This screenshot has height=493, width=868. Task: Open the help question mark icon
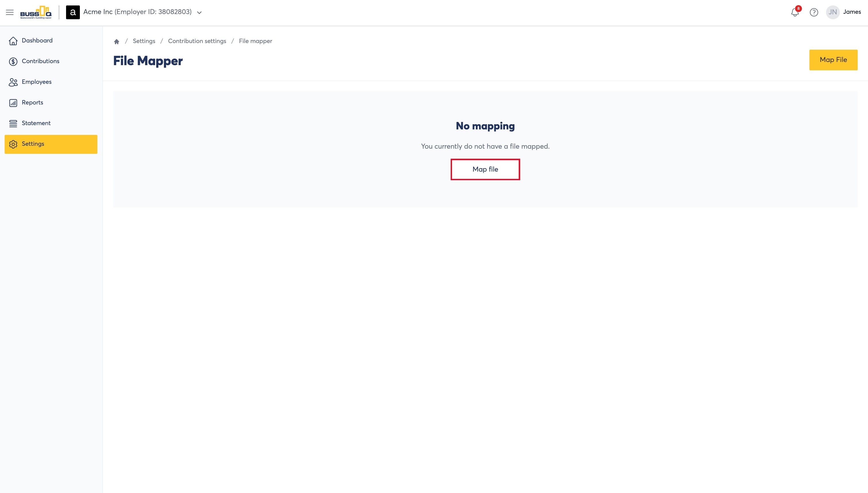[814, 13]
